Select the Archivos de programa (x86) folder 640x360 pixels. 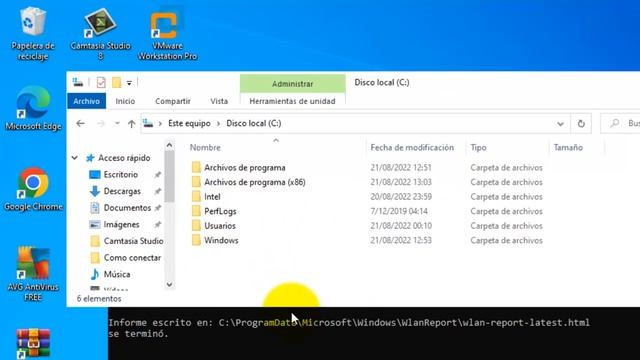tap(255, 182)
